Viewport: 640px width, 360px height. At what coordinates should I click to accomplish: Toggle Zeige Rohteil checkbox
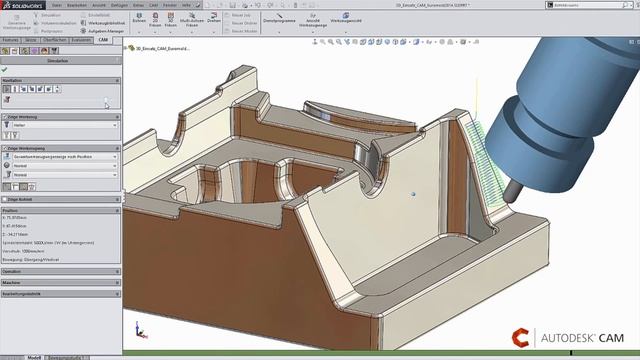4,200
